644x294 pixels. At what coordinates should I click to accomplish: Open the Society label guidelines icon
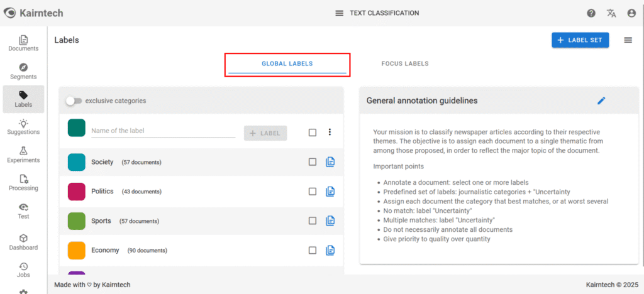click(330, 162)
